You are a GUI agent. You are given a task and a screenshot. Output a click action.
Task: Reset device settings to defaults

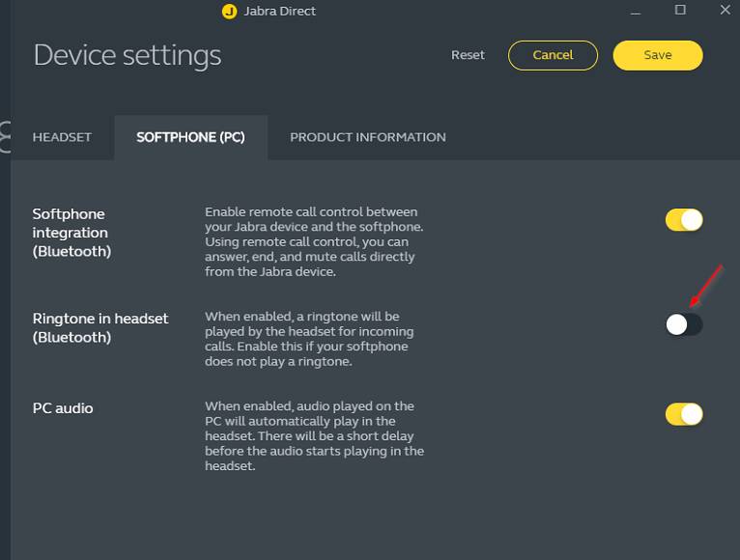tap(468, 55)
